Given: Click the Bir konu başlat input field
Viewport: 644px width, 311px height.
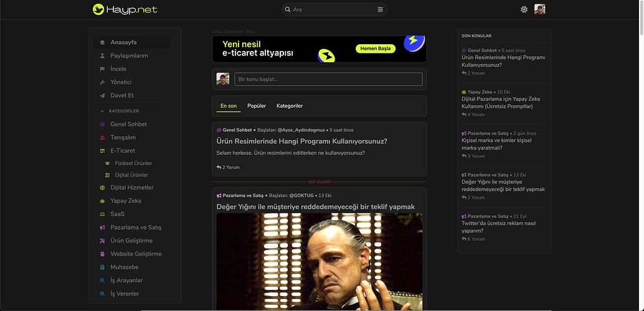Looking at the screenshot, I should [x=328, y=79].
